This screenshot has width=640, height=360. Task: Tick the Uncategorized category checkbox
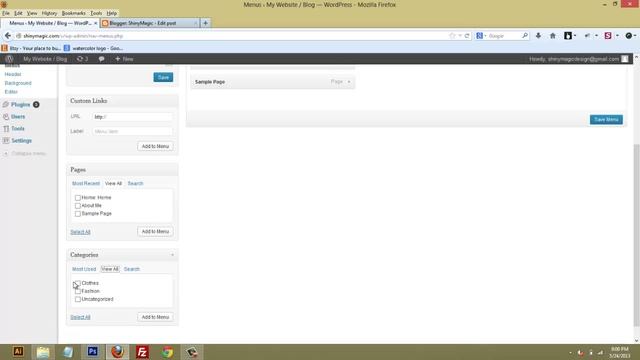78,299
